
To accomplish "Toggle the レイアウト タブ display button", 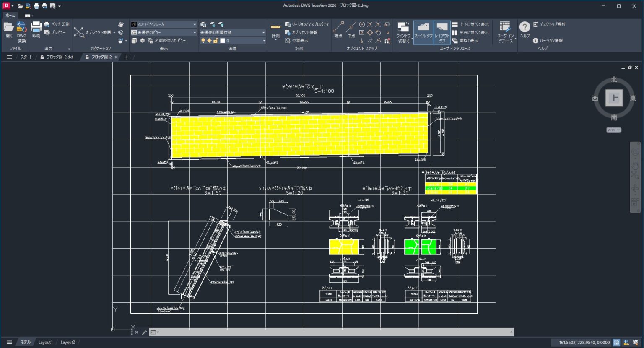I will [x=442, y=32].
